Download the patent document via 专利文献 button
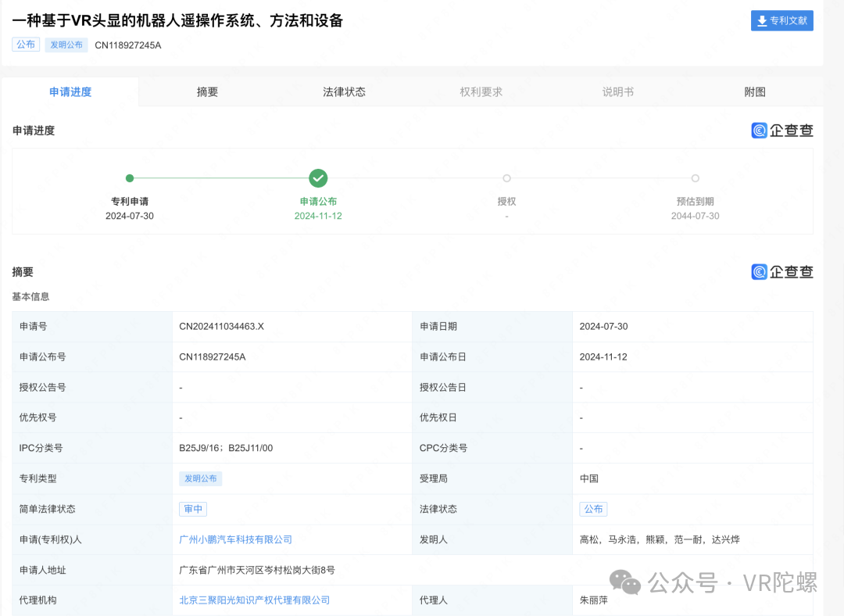This screenshot has height=616, width=844. coord(782,21)
